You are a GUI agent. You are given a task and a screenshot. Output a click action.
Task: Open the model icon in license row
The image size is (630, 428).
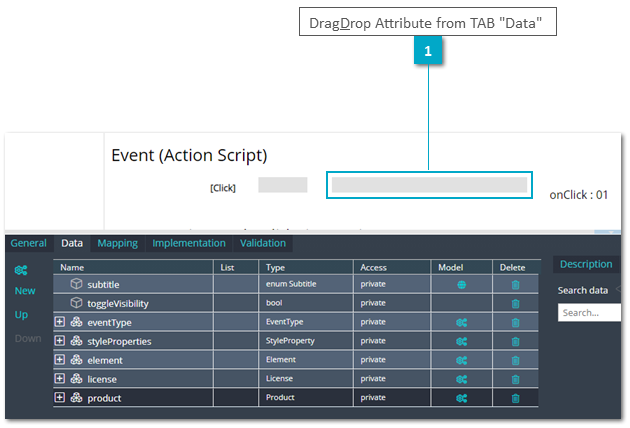point(462,379)
